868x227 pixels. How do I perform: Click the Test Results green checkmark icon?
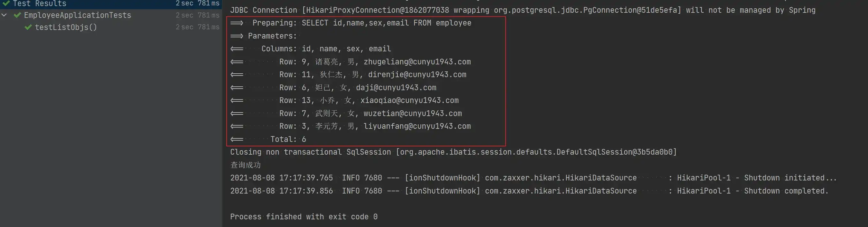coord(6,4)
